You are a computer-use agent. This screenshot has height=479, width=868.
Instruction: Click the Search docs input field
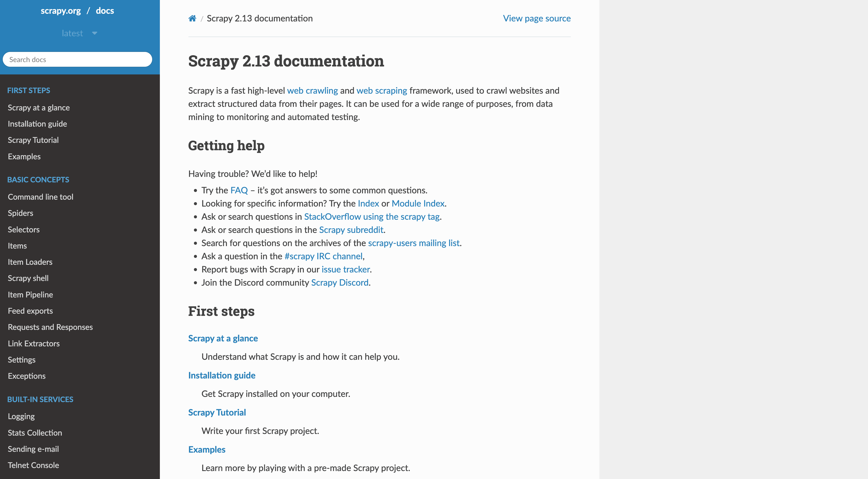click(77, 59)
